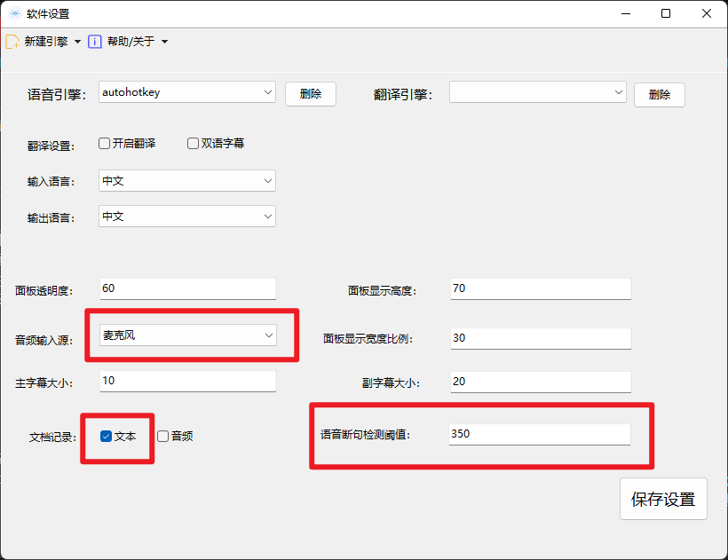Viewport: 728px width, 560px height.
Task: Expand the 新建引擎 dropdown arrow
Action: pyautogui.click(x=77, y=42)
